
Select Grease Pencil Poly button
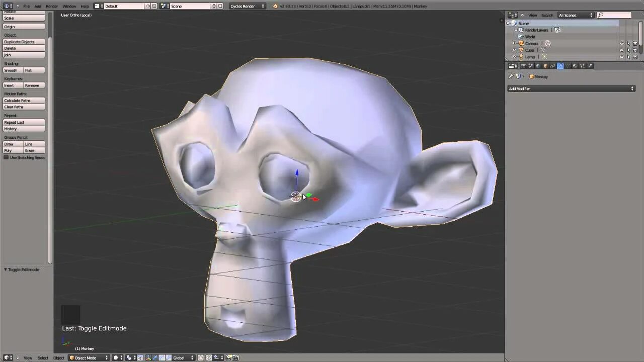tap(14, 151)
